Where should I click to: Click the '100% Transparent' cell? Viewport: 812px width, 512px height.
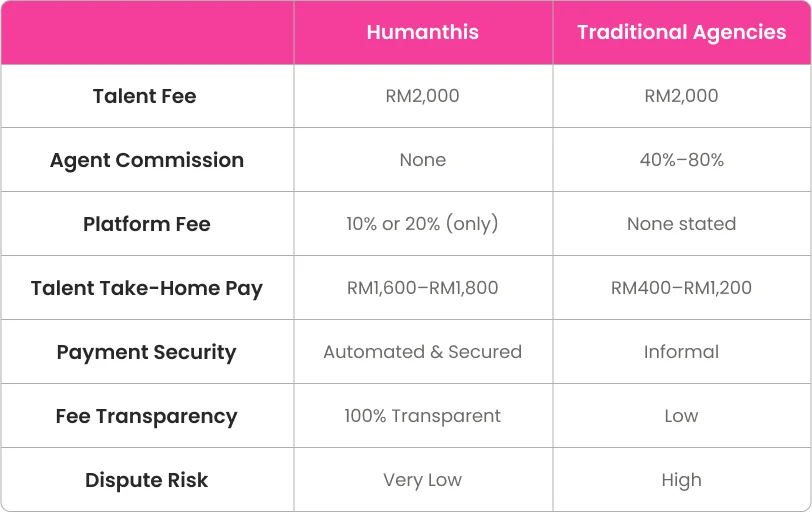(x=422, y=416)
